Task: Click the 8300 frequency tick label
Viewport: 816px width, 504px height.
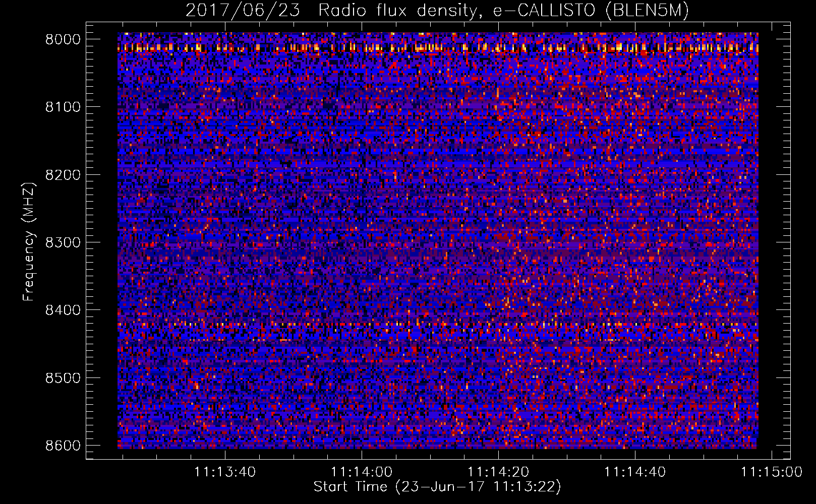Action: point(63,242)
